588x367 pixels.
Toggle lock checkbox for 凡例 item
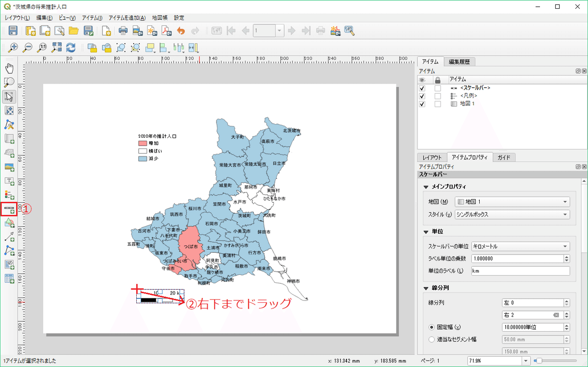(x=438, y=96)
